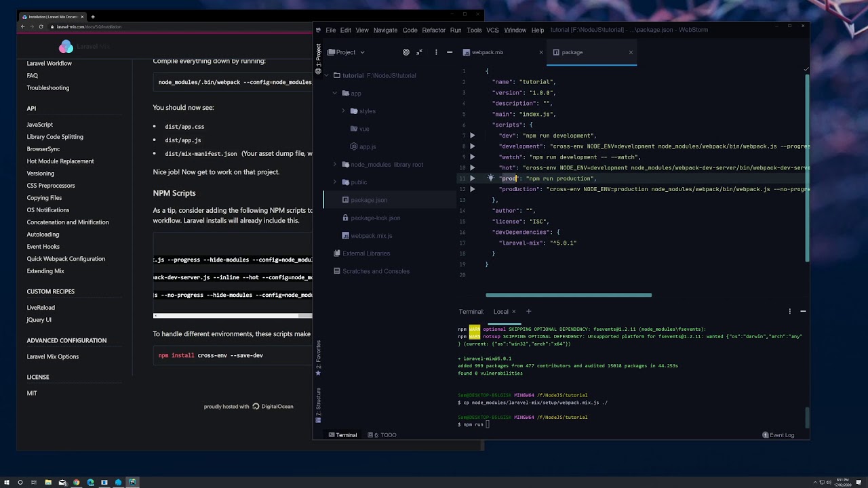The height and width of the screenshot is (488, 868).
Task: Collapse all via Project panel toolbar icon
Action: [419, 52]
